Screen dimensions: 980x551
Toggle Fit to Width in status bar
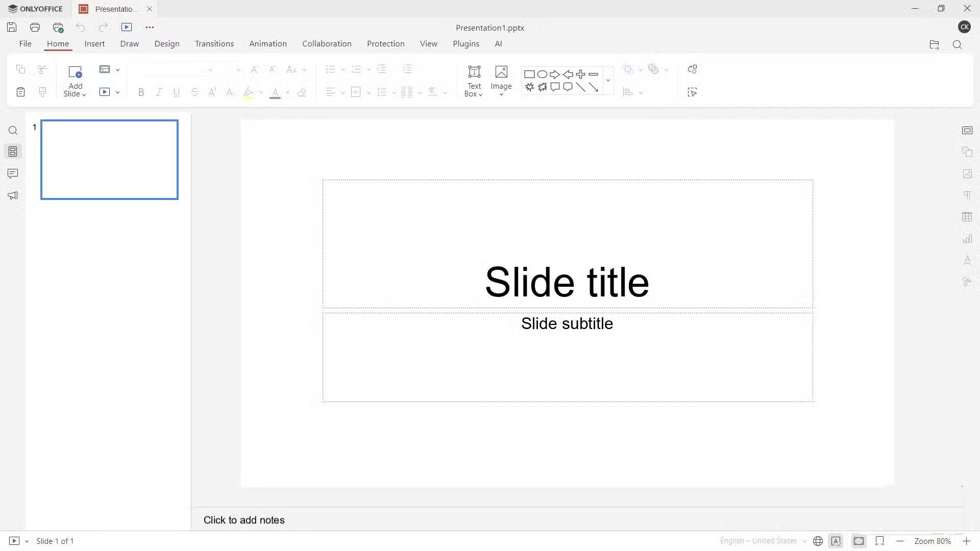tap(880, 541)
